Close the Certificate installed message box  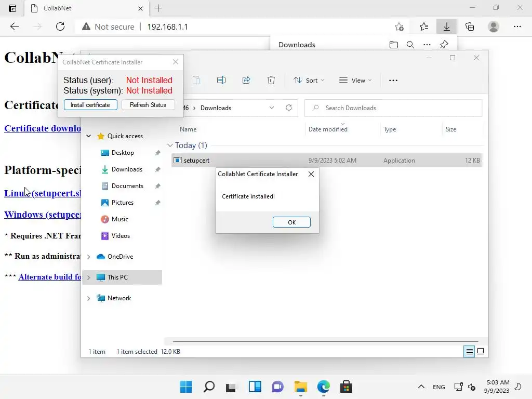[x=311, y=174]
